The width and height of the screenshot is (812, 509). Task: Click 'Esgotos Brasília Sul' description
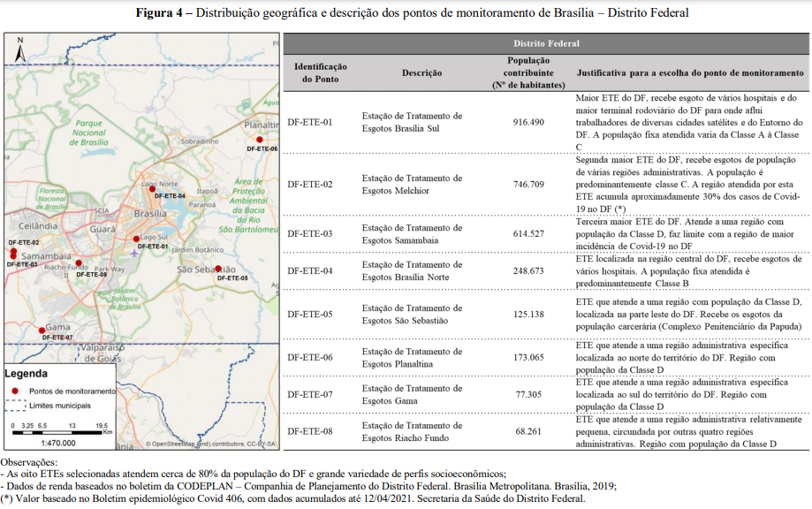(400, 128)
